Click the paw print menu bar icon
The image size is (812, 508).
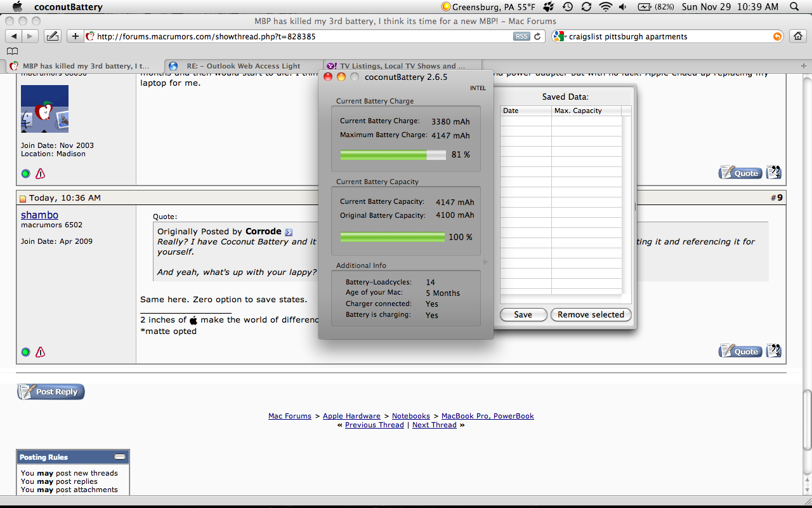point(548,7)
